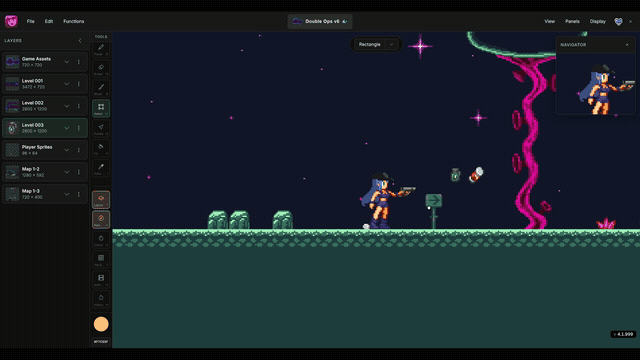640x360 pixels.
Task: Toggle the Navigator panel button
Action: click(x=101, y=220)
